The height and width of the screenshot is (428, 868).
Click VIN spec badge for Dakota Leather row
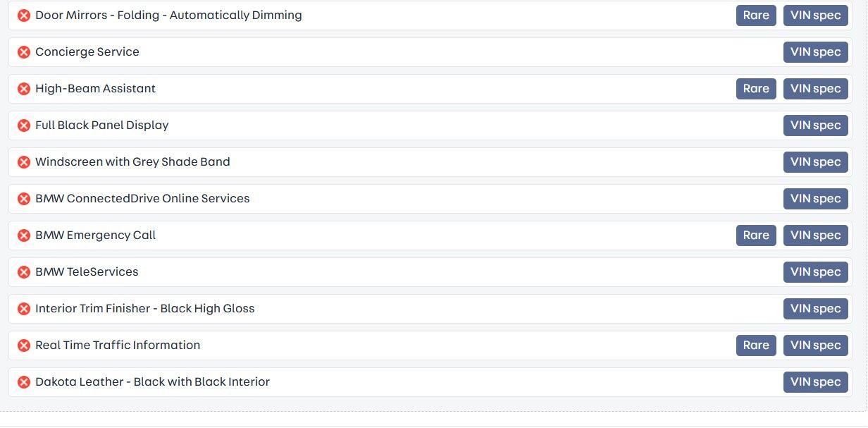(815, 382)
